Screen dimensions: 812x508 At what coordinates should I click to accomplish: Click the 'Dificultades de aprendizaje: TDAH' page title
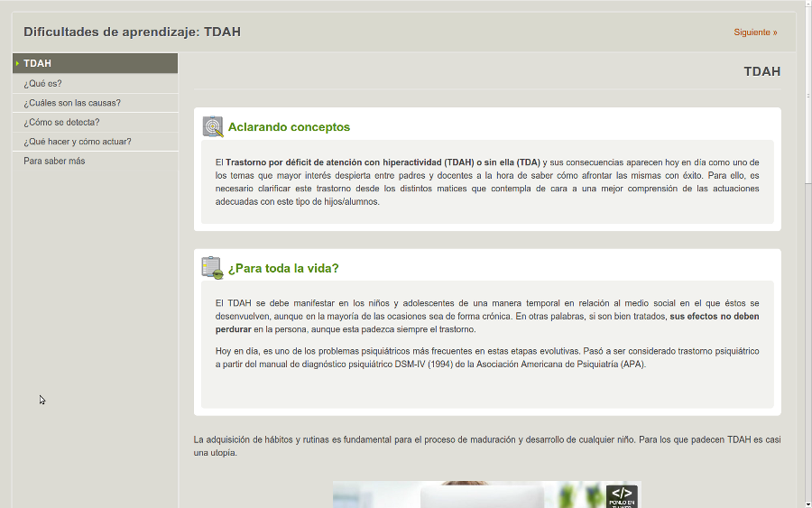pyautogui.click(x=132, y=32)
